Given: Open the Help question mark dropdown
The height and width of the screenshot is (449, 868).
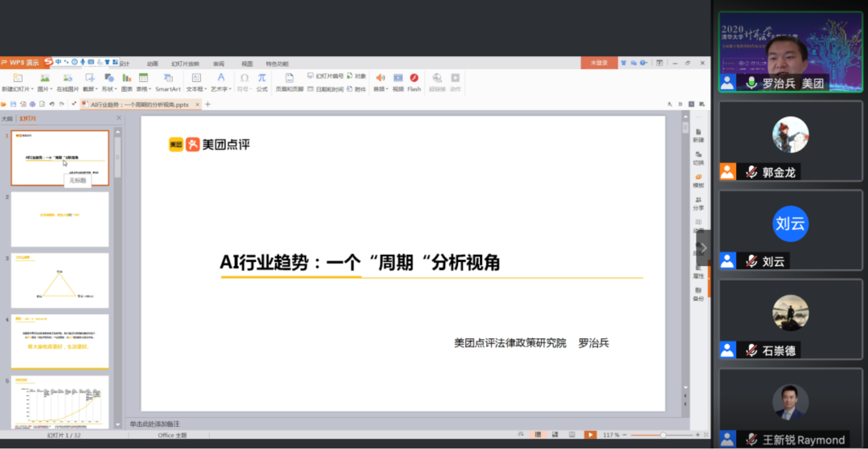Looking at the screenshot, I should pos(643,63).
